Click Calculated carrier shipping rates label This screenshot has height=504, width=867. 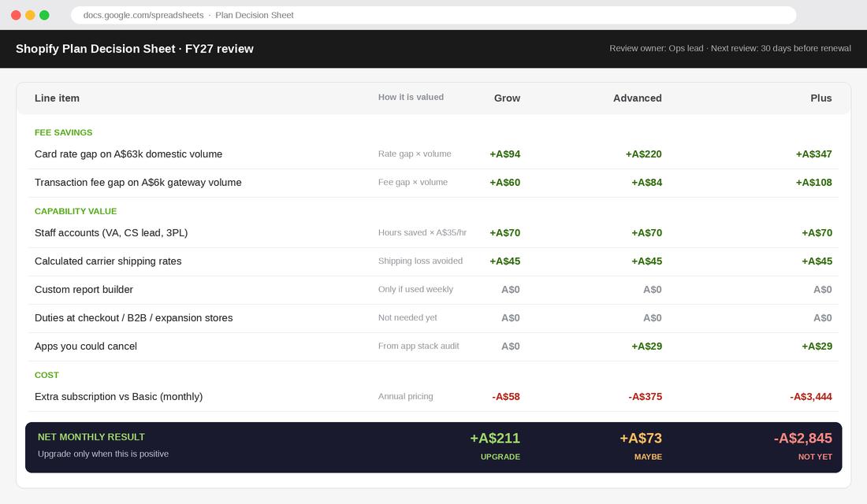coord(108,261)
